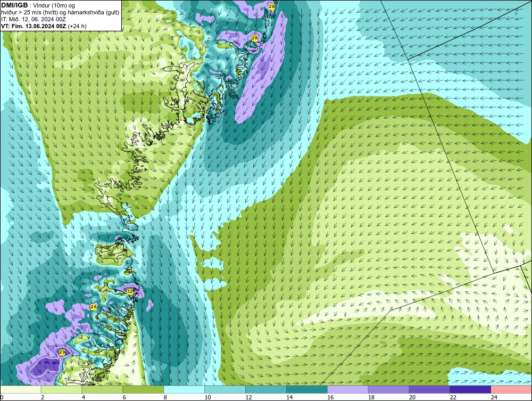Select the pale cyan 8–10 m/s legend swatch
Image resolution: width=532 pixels, height=401 pixels.
click(184, 389)
